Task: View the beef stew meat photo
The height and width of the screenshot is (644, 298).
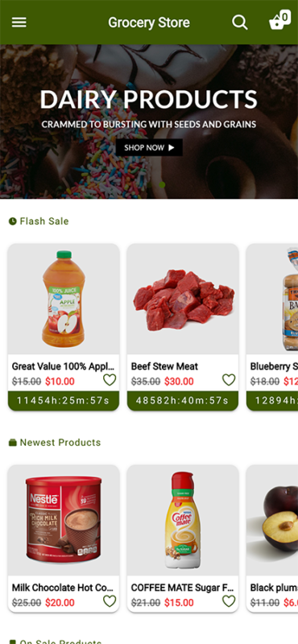Action: [x=183, y=299]
